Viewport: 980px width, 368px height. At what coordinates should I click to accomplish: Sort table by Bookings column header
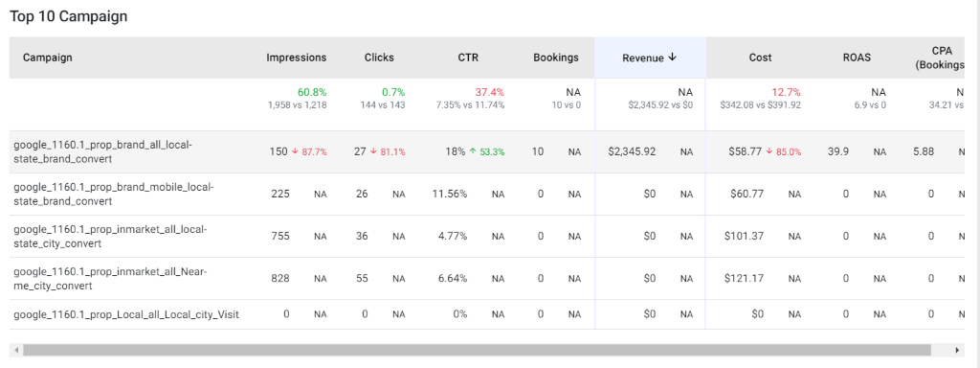556,57
